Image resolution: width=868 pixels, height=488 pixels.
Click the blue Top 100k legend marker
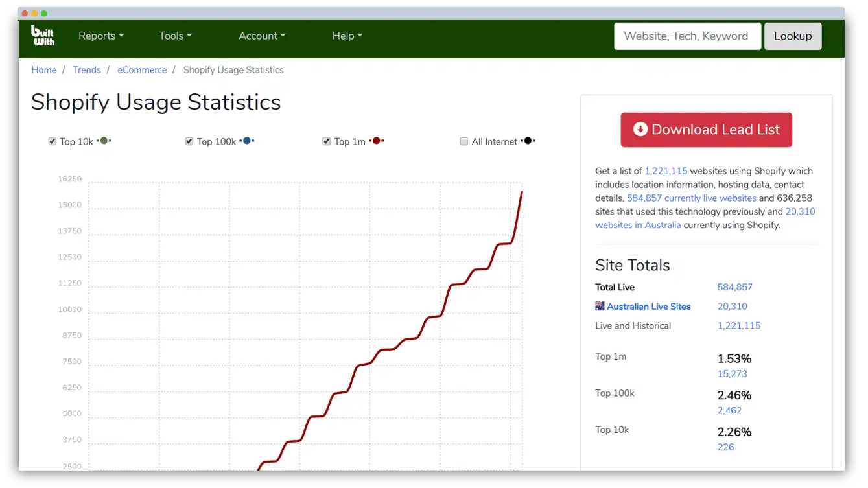[246, 141]
